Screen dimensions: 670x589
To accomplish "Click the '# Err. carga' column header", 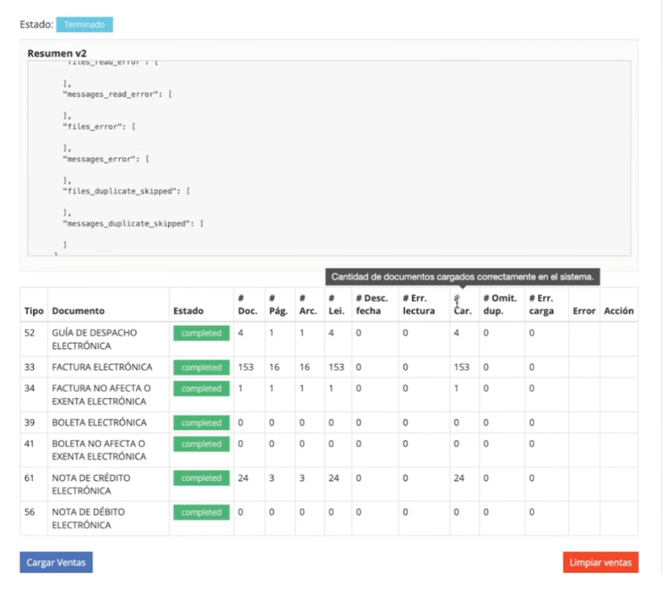I will pyautogui.click(x=541, y=304).
